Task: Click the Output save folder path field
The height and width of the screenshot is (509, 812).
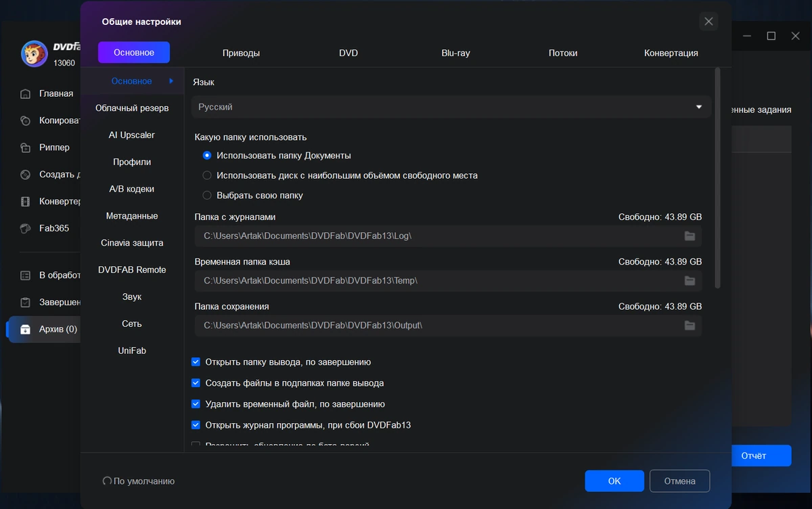Action: tap(448, 326)
